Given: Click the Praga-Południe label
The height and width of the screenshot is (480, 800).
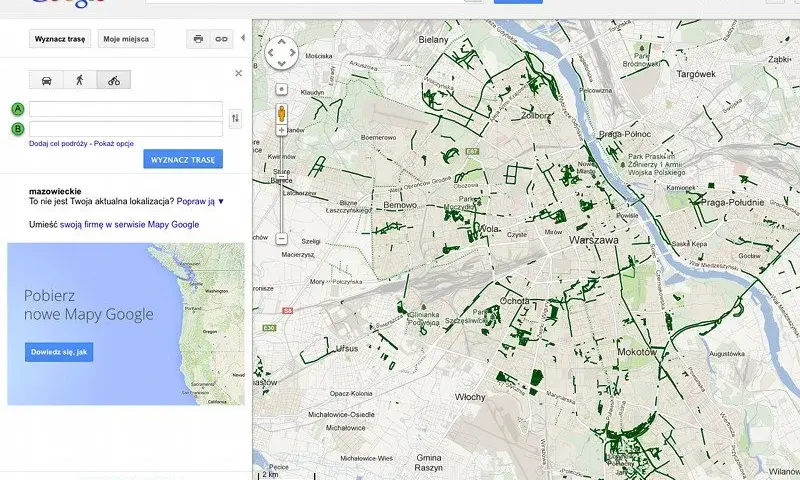Looking at the screenshot, I should pos(733,203).
